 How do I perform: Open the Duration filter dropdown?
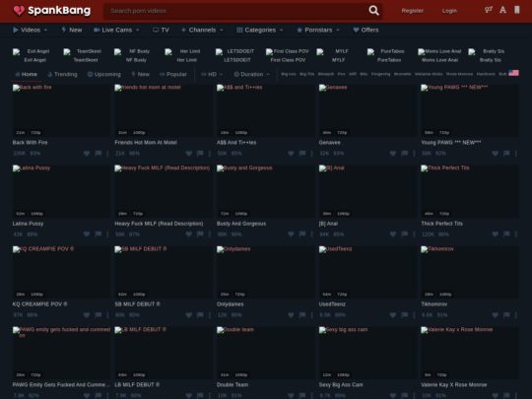[251, 74]
